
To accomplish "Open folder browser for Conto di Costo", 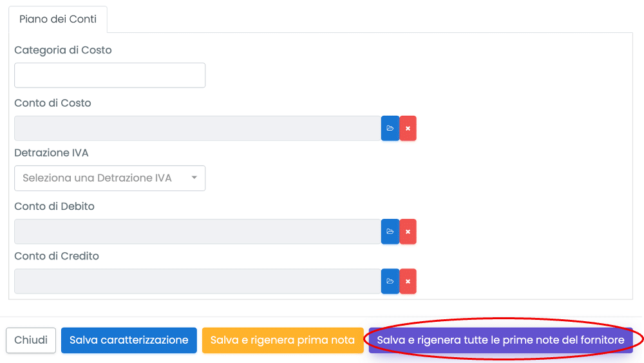I will [x=390, y=129].
